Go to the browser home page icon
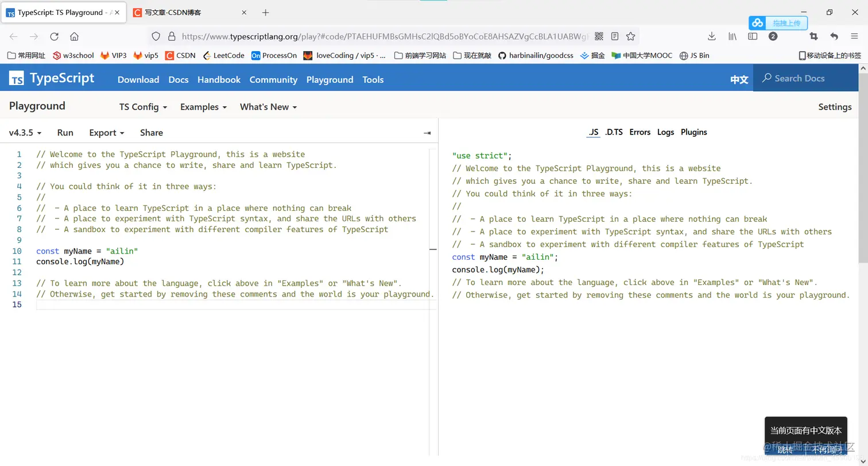The image size is (868, 466). (x=74, y=36)
